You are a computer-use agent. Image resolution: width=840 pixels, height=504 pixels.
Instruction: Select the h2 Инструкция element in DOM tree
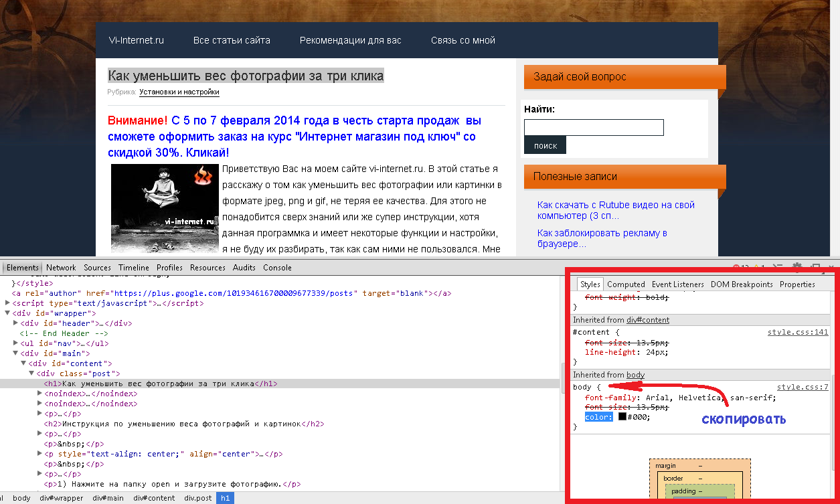(x=184, y=424)
